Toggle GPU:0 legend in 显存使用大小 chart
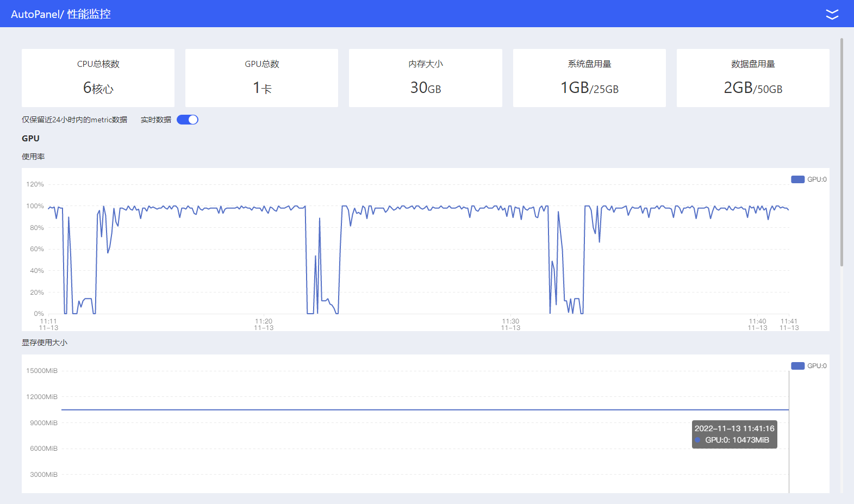Screen dimensions: 854x504 (809, 366)
